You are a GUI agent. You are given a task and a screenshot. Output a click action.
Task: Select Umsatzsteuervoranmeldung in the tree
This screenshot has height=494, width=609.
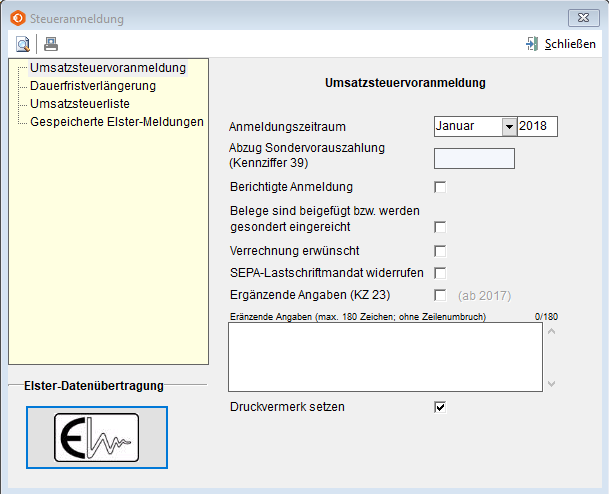108,68
